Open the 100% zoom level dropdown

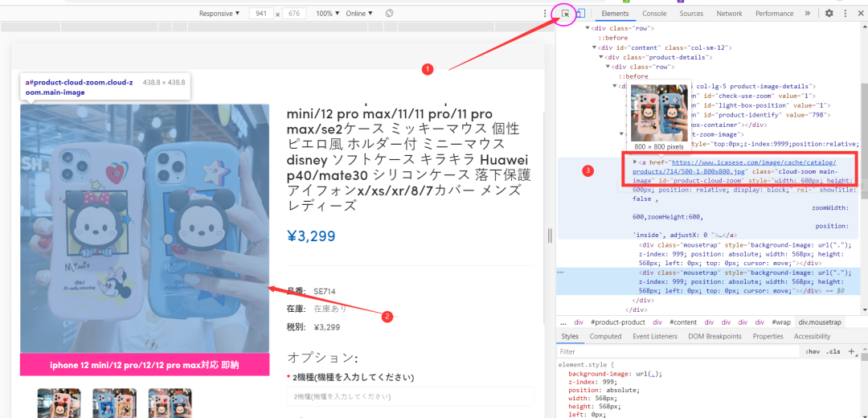(x=327, y=14)
